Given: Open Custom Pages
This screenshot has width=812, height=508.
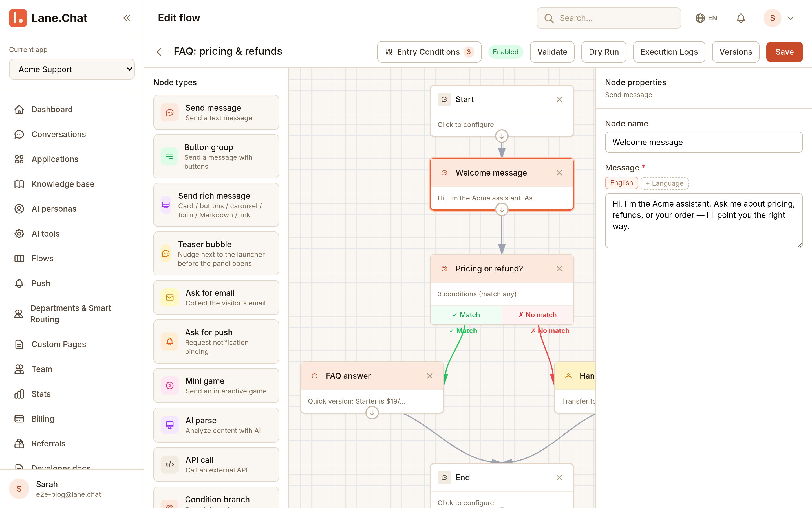Looking at the screenshot, I should (72, 344).
